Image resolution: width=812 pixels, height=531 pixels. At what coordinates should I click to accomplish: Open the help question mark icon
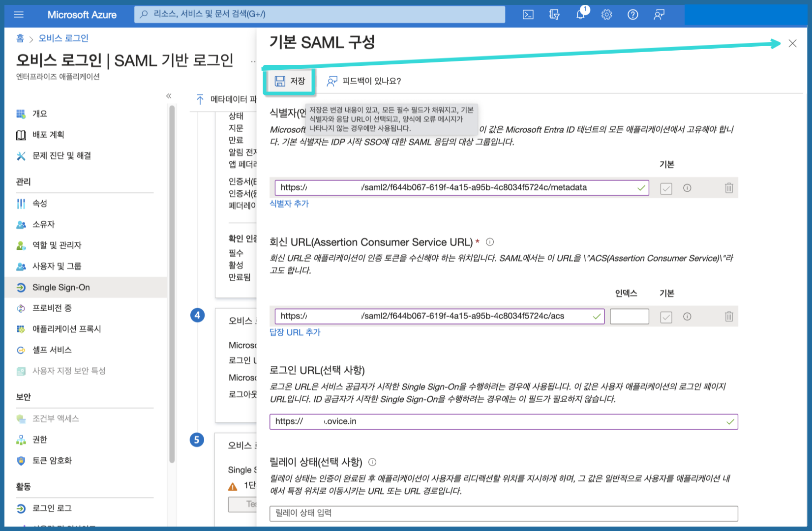pyautogui.click(x=633, y=15)
